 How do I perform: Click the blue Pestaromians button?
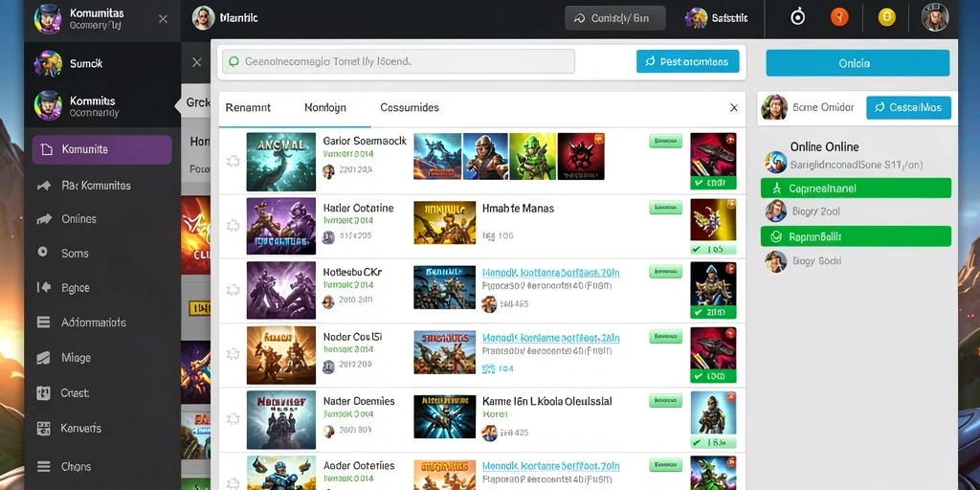[x=687, y=61]
